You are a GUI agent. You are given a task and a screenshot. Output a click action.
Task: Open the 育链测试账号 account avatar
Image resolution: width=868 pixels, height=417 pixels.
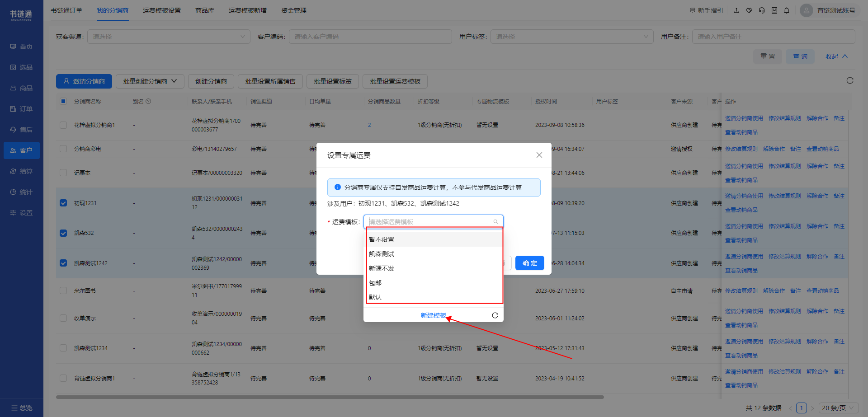pos(807,10)
